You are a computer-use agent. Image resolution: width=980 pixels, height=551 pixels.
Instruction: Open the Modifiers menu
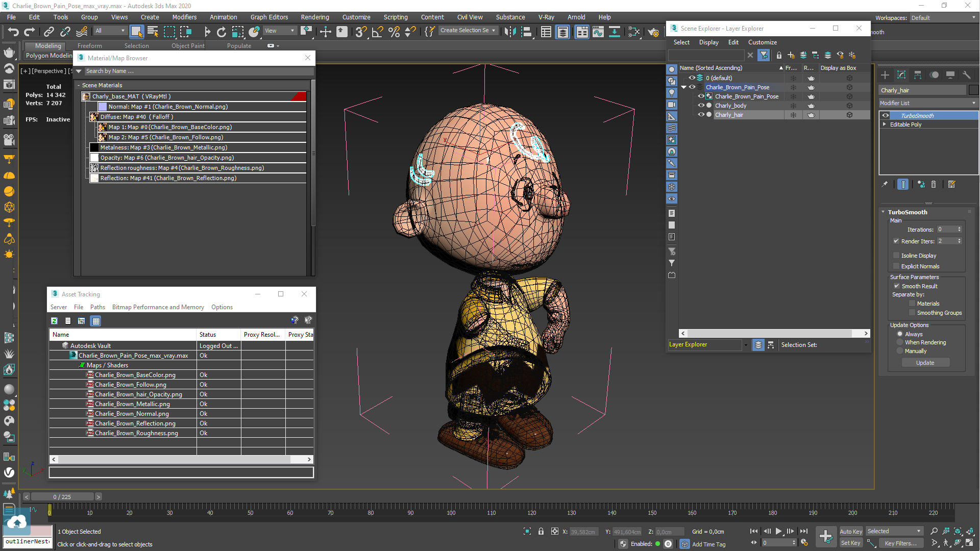point(184,17)
